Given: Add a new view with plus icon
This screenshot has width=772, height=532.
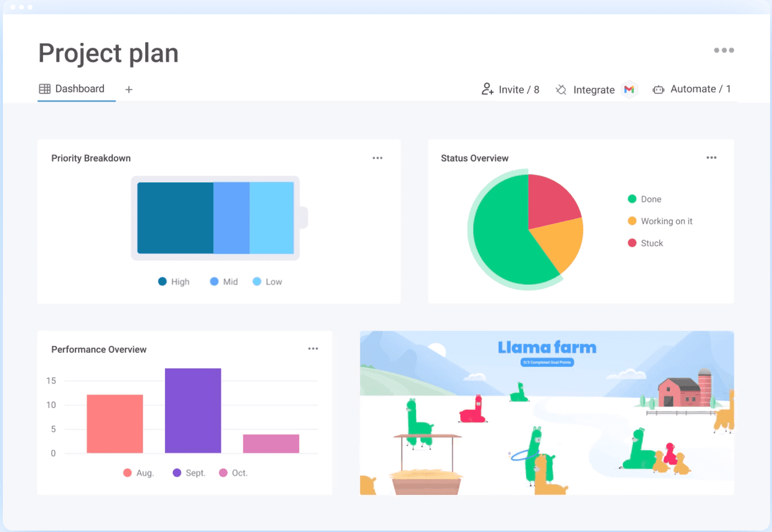Looking at the screenshot, I should 129,90.
